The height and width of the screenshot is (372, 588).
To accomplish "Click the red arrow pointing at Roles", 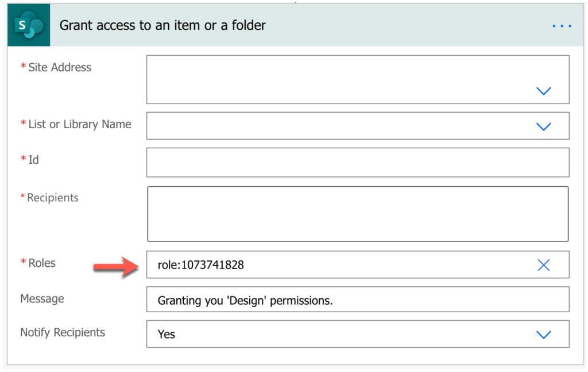I will coord(115,265).
